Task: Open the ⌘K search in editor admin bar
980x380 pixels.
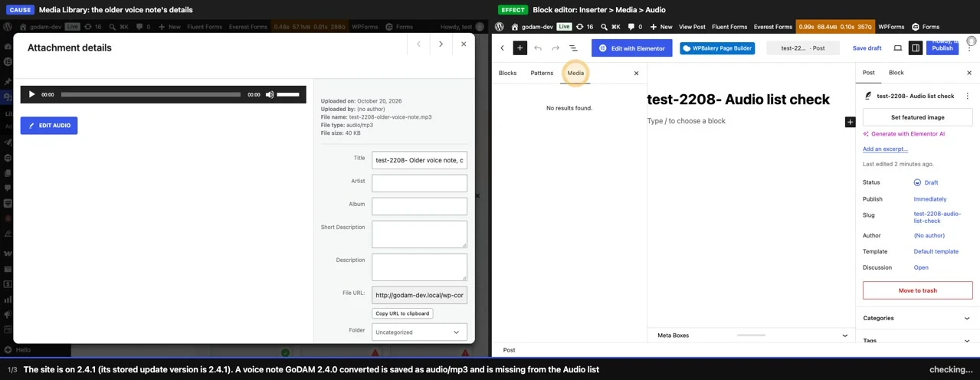Action: (610, 27)
